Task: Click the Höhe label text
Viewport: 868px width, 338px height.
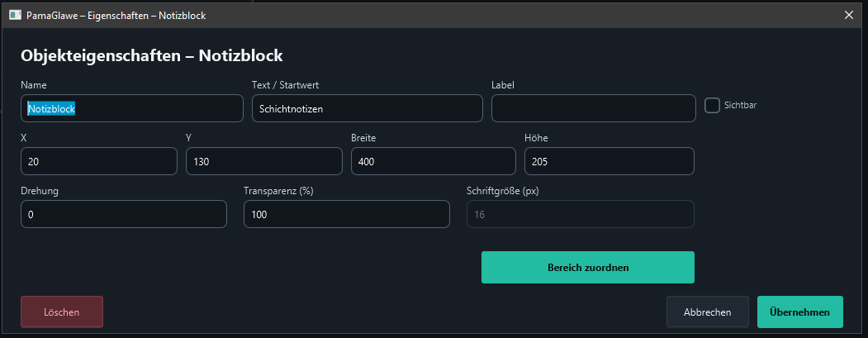Action: point(537,137)
